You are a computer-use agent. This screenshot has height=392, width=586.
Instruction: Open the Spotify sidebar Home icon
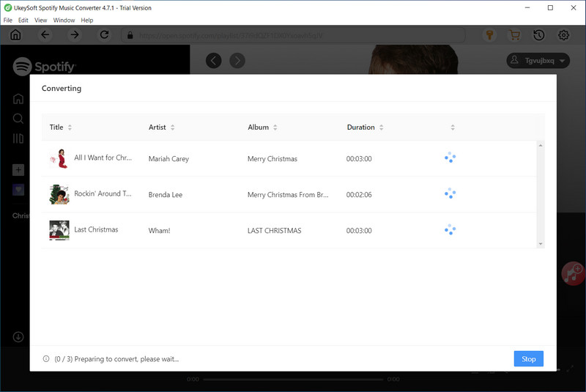pyautogui.click(x=18, y=99)
